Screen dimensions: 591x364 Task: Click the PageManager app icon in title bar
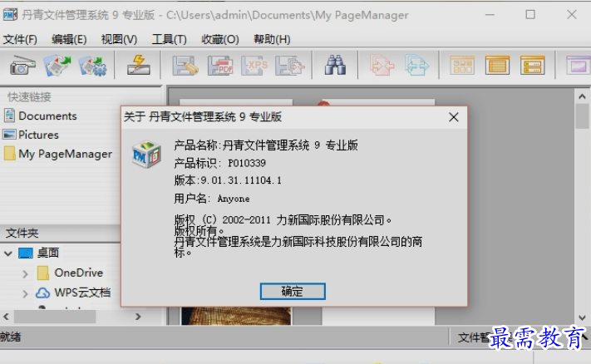point(10,15)
